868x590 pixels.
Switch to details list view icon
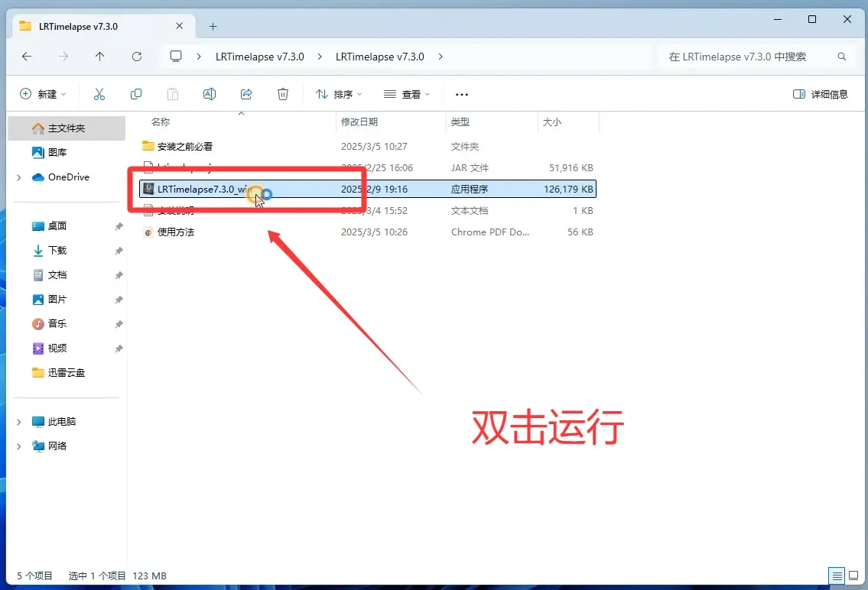pyautogui.click(x=837, y=575)
